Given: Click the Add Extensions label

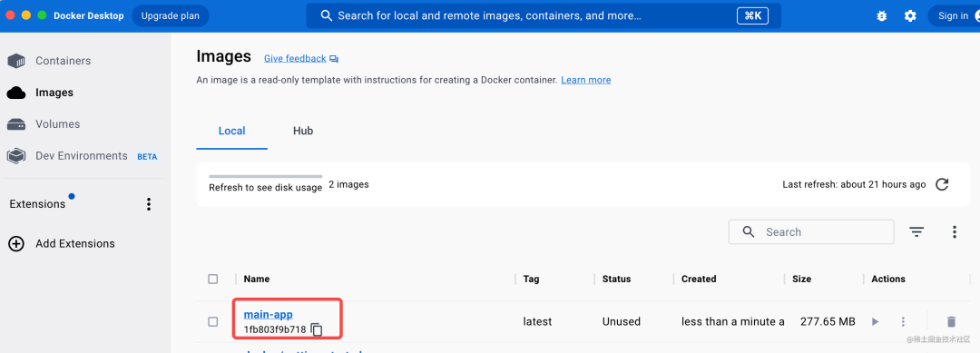Looking at the screenshot, I should click(x=75, y=244).
